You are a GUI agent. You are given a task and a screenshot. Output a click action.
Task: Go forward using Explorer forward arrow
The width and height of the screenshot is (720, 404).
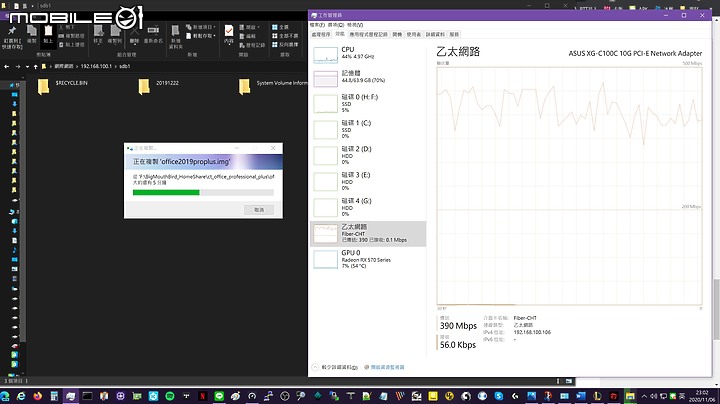(17, 67)
